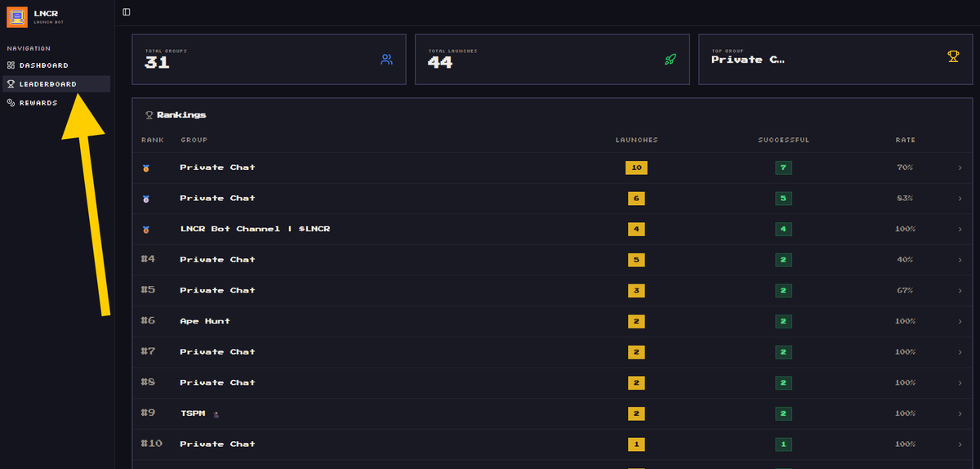Image resolution: width=980 pixels, height=469 pixels.
Task: Click the Rank column header
Action: [x=152, y=140]
